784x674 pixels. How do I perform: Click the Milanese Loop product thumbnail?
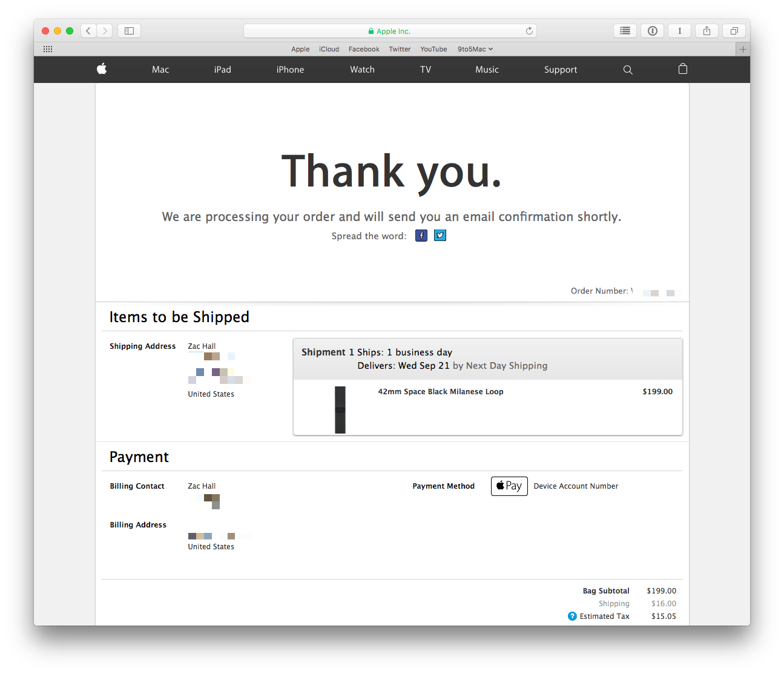340,409
